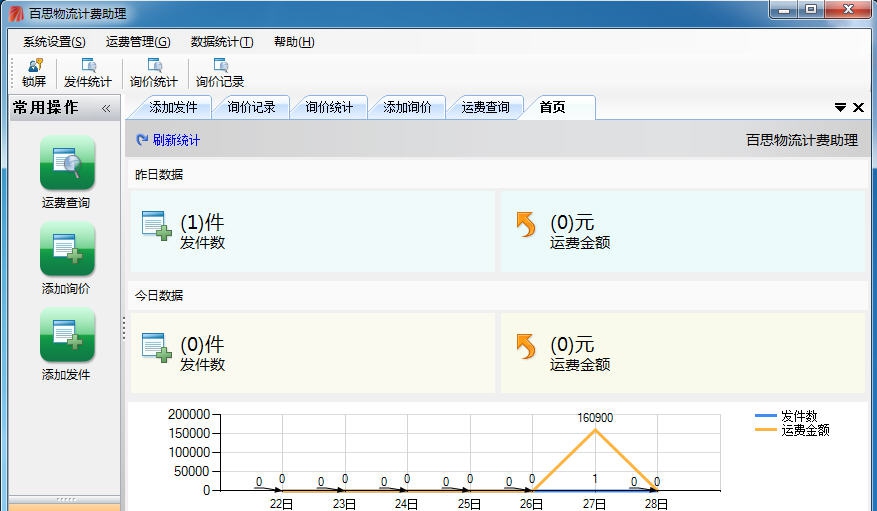
Task: Click the 常用操作 panel title
Action: (46, 107)
